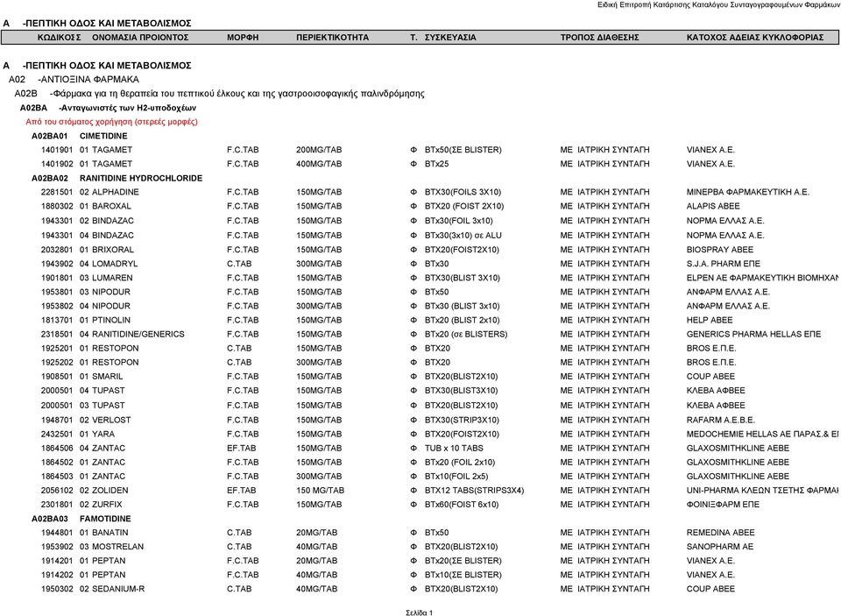Click the BTx10(FOIL 2x5) packaging cell

[x=456, y=476]
